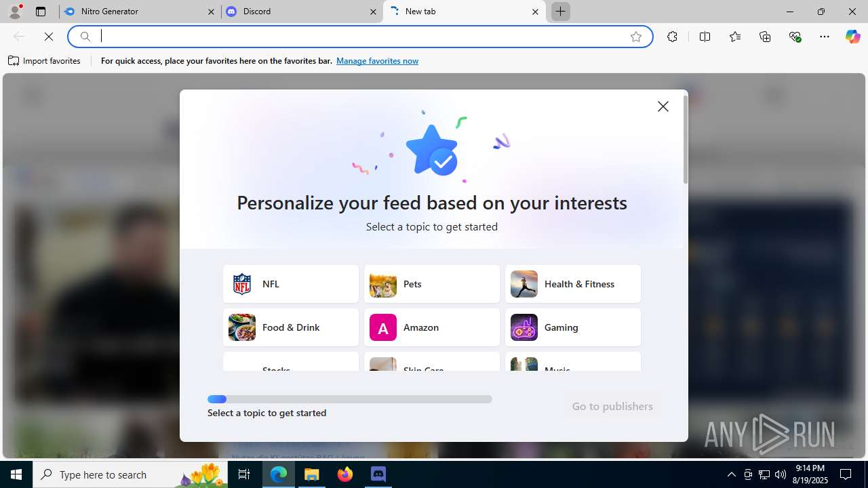Click the Pets thumbnail image

[383, 284]
